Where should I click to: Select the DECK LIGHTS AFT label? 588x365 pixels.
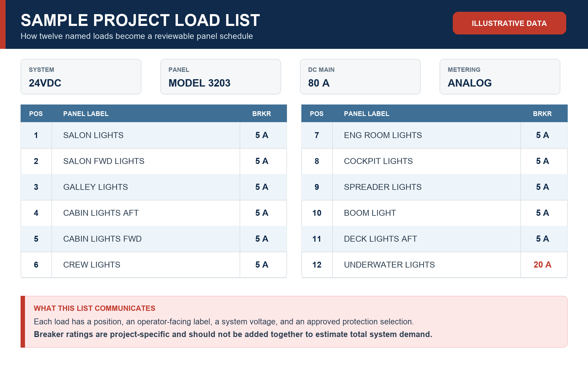pyautogui.click(x=380, y=239)
